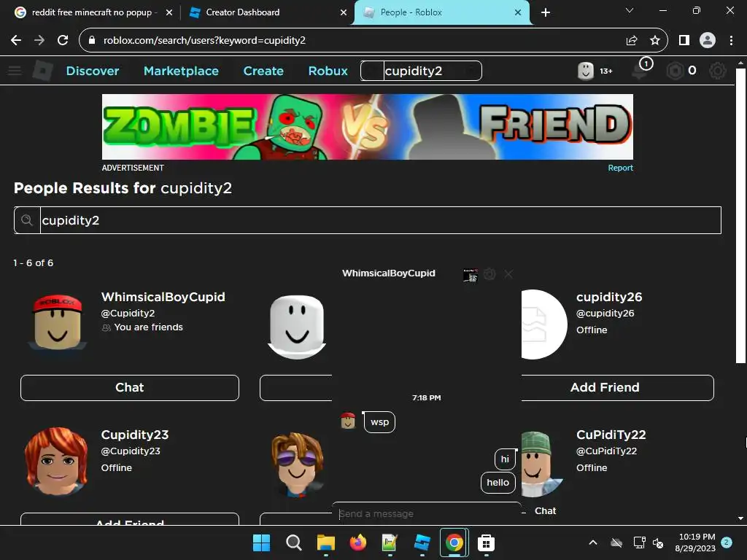Click the 'hello' chat message bubble
The width and height of the screenshot is (747, 560).
[498, 483]
